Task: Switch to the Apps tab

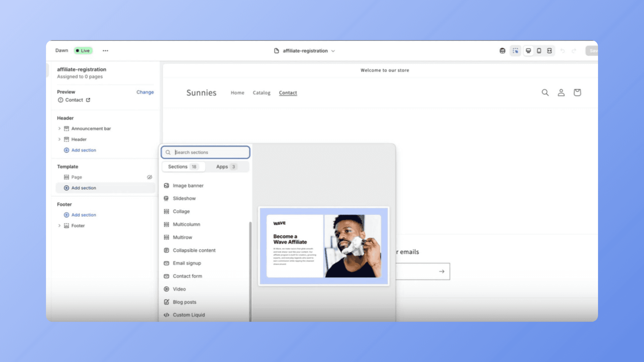Action: 227,167
